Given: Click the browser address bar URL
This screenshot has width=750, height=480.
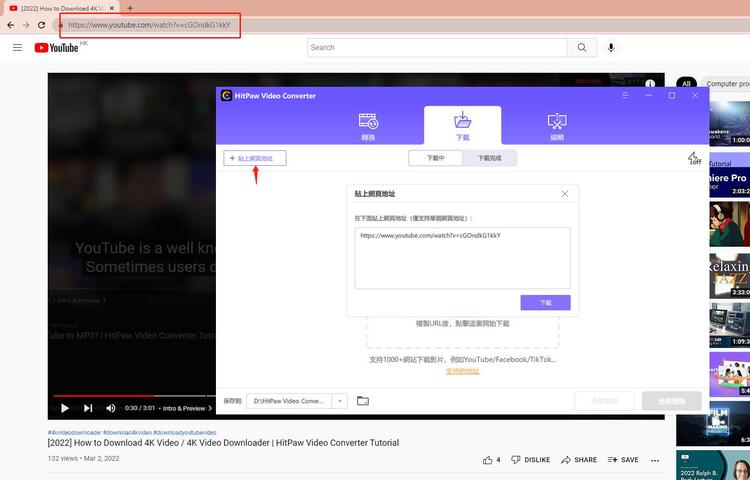Looking at the screenshot, I should click(149, 25).
